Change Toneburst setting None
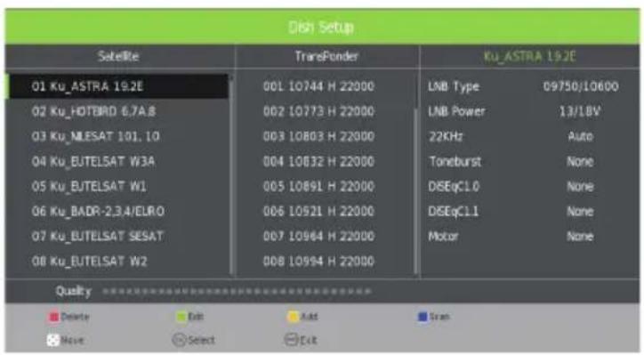 (x=580, y=161)
